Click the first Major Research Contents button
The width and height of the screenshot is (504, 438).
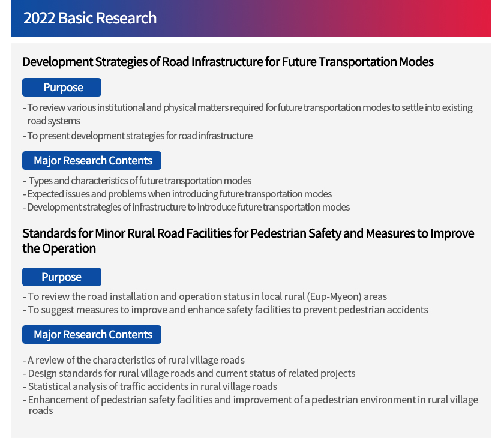(x=92, y=160)
